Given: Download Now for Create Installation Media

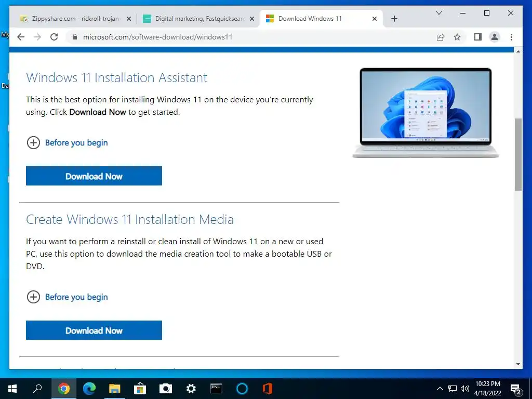Looking at the screenshot, I should [x=94, y=330].
